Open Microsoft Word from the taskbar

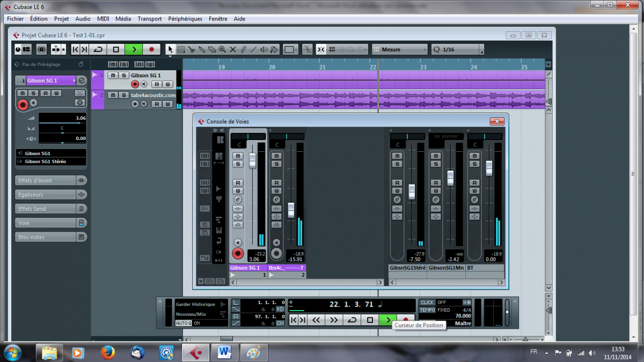click(224, 352)
